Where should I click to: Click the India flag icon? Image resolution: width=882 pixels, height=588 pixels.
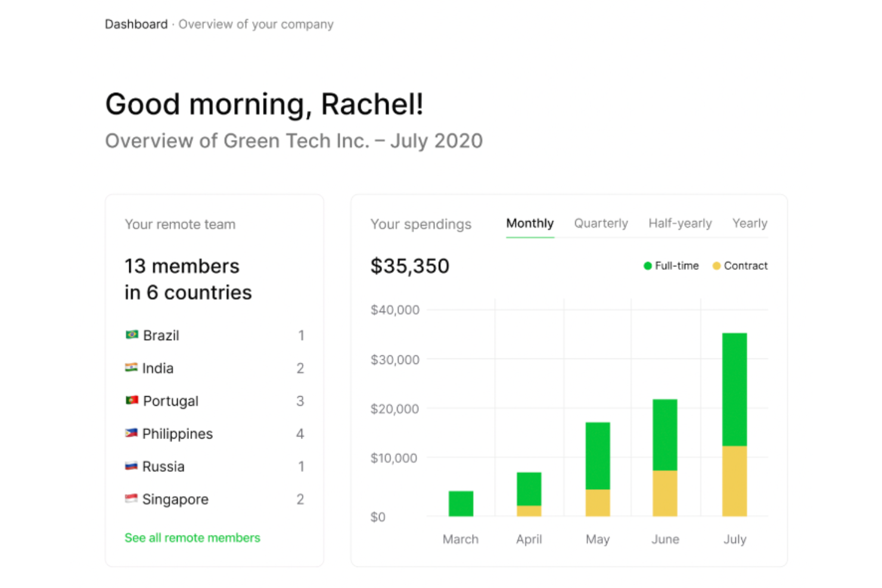[x=131, y=368]
